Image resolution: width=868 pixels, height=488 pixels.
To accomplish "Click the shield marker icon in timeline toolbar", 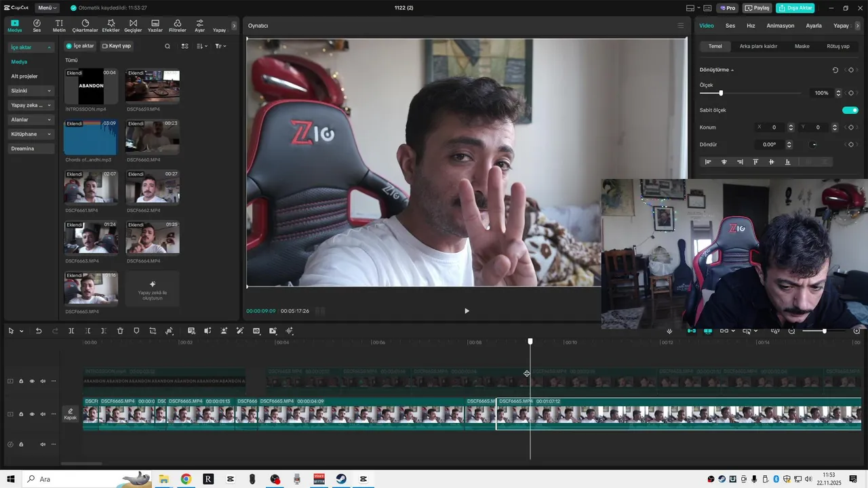I will click(x=136, y=331).
